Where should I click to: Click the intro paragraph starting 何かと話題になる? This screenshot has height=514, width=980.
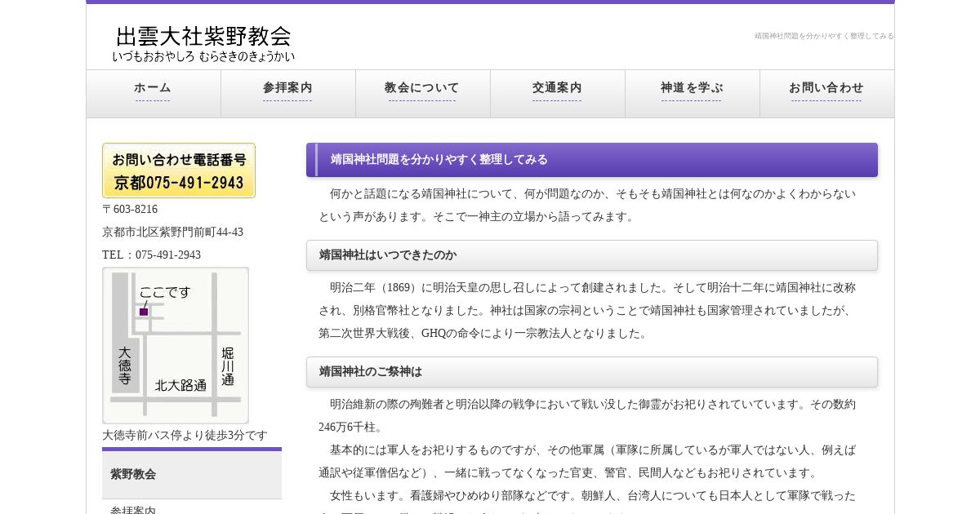pos(587,206)
